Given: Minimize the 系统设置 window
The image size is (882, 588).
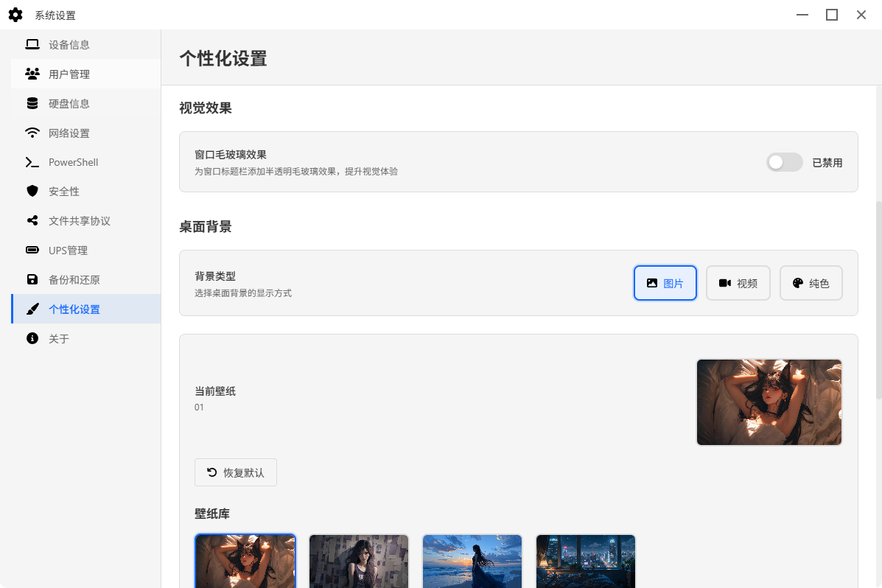Looking at the screenshot, I should click(x=802, y=15).
